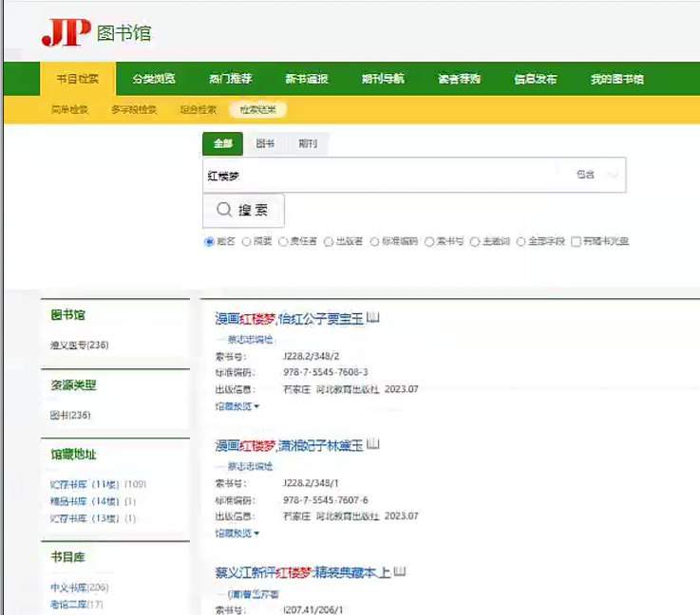700x615 pixels.
Task: Click book icon beside 精装典藏本上 title
Action: point(400,571)
